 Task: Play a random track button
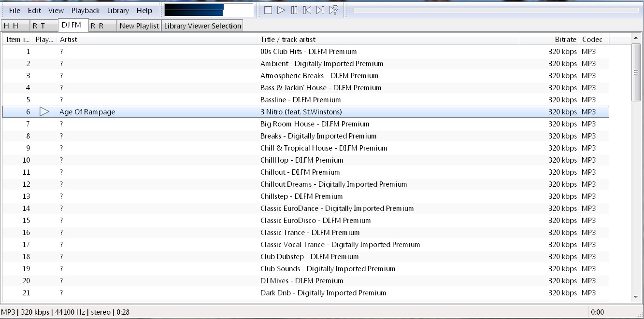(333, 10)
